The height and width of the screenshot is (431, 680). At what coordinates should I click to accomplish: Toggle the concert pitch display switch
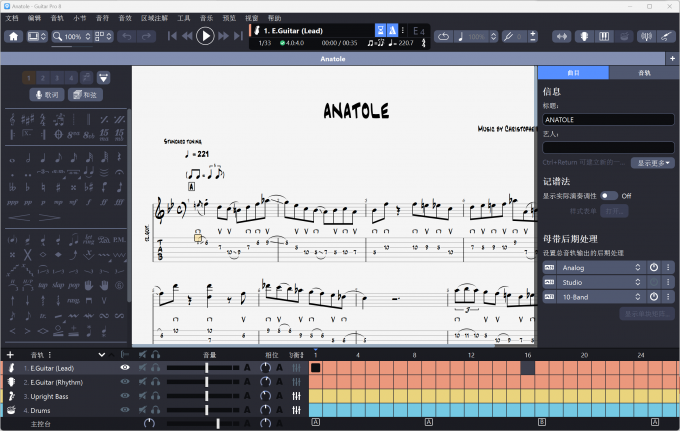pyautogui.click(x=608, y=196)
